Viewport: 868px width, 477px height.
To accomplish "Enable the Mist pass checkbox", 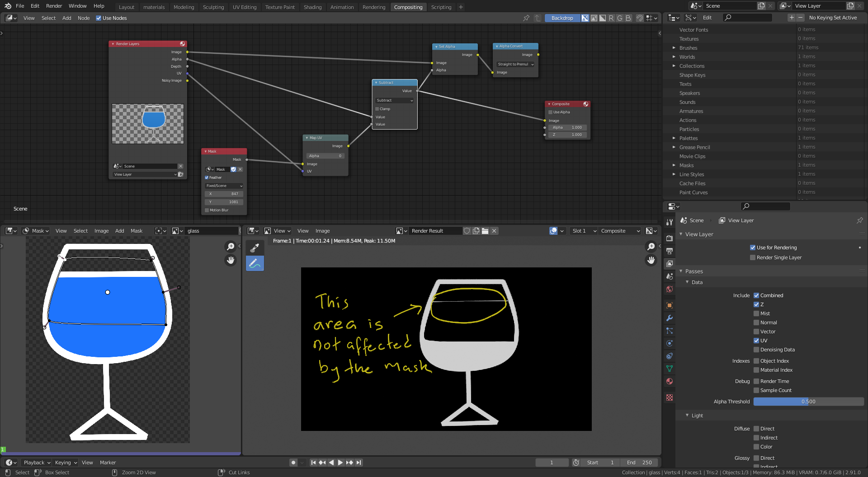I will 756,313.
